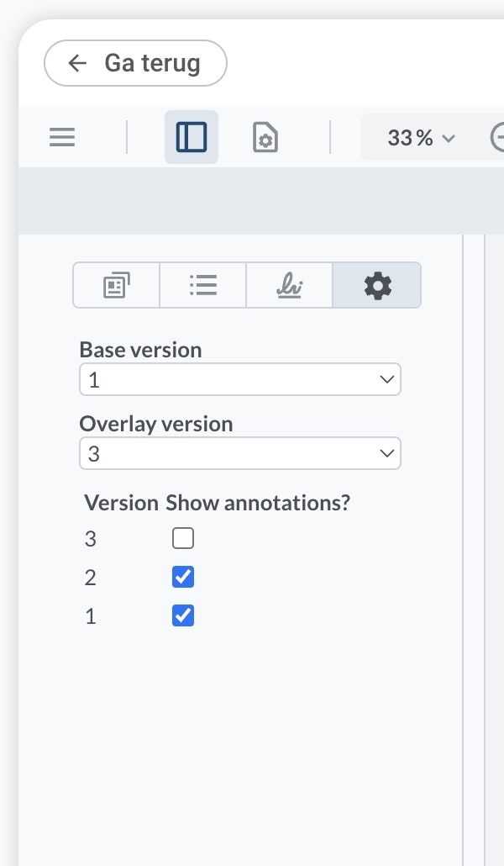504x866 pixels.
Task: Click the back arrow in Ga terug
Action: tap(78, 63)
